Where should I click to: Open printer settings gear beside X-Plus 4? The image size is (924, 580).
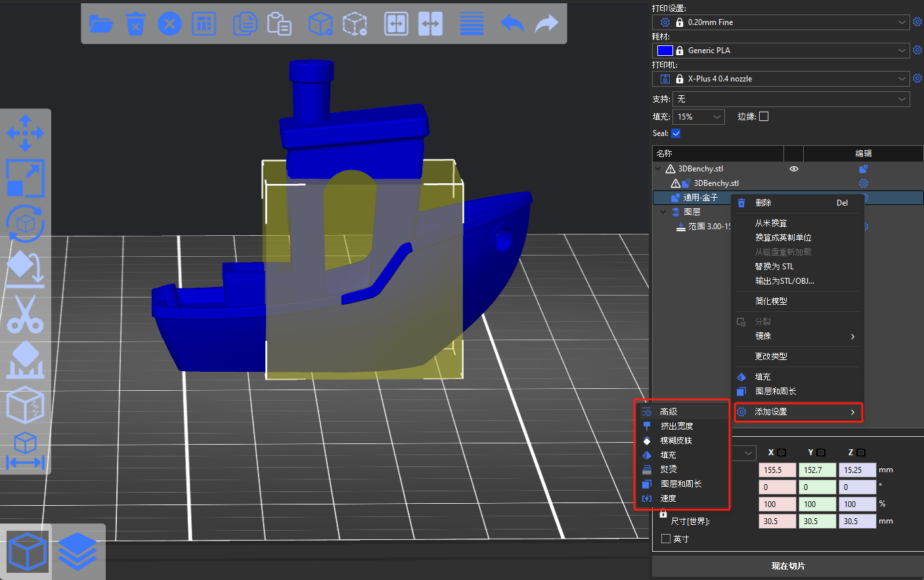917,78
